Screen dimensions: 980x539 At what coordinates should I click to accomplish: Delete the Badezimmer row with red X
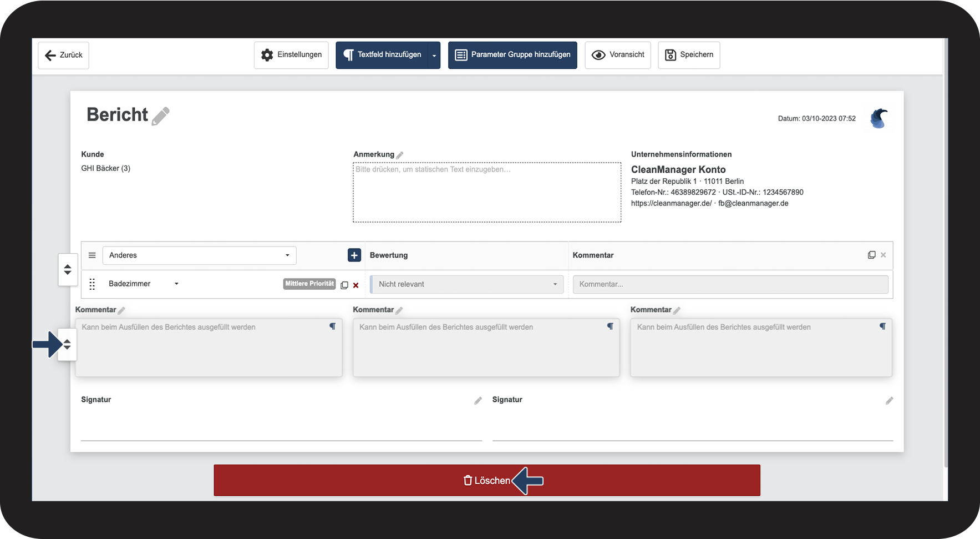[x=356, y=285]
